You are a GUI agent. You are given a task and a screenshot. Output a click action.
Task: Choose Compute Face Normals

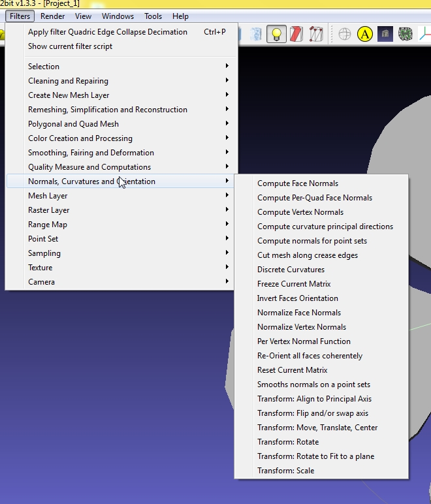coord(321,183)
